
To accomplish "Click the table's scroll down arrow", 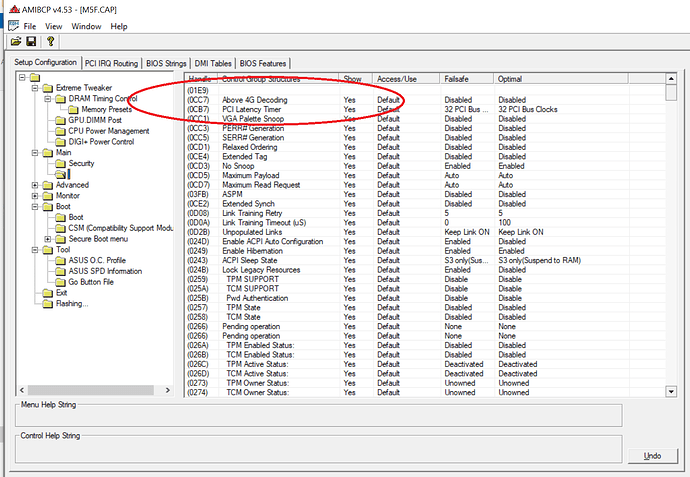I will pyautogui.click(x=671, y=391).
